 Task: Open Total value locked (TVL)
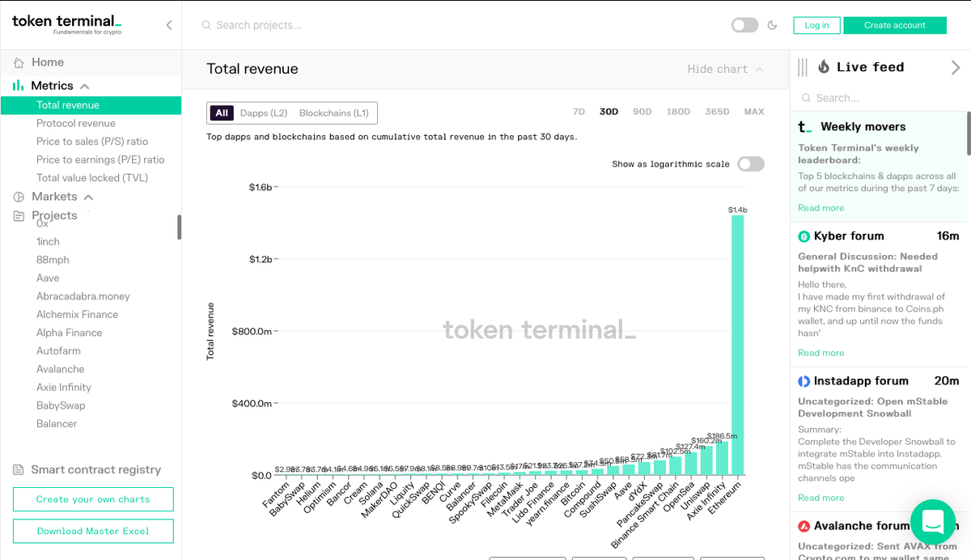[92, 178]
